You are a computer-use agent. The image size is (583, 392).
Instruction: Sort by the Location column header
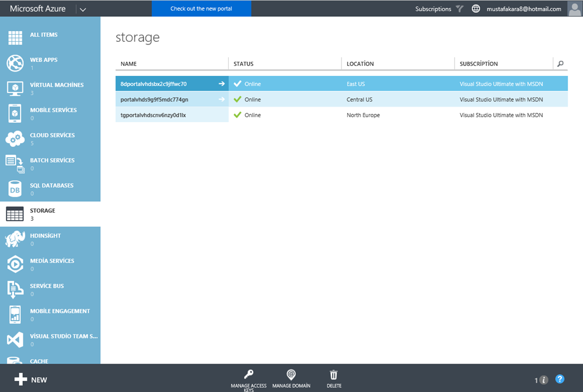(360, 64)
